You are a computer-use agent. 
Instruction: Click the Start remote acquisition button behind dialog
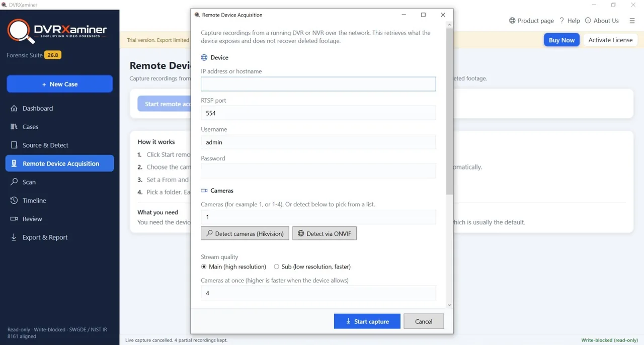(x=165, y=104)
